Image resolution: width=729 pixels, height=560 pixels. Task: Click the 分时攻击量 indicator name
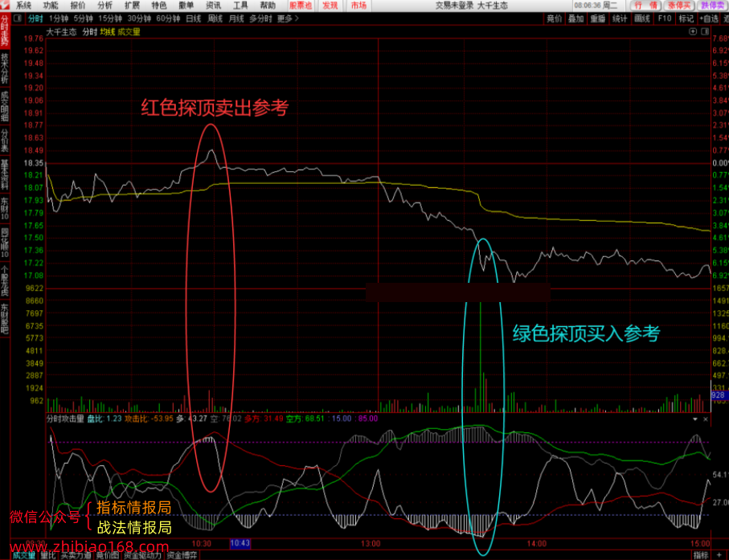point(66,419)
